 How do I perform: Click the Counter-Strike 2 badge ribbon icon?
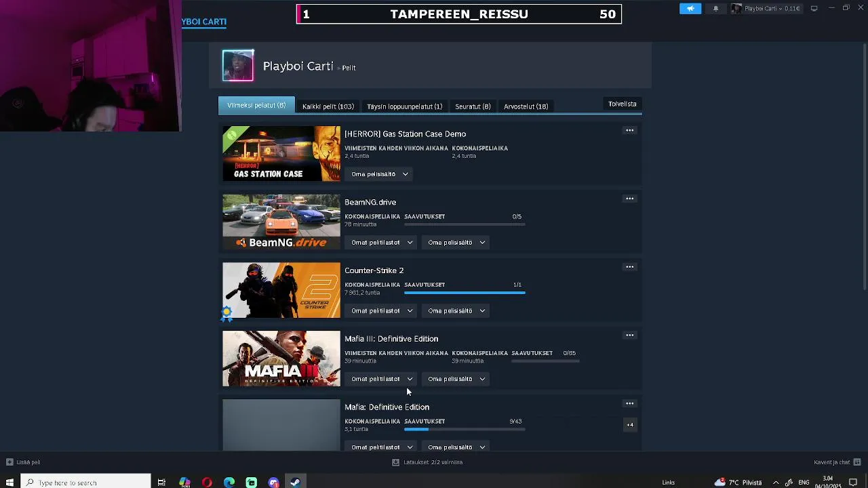point(227,312)
